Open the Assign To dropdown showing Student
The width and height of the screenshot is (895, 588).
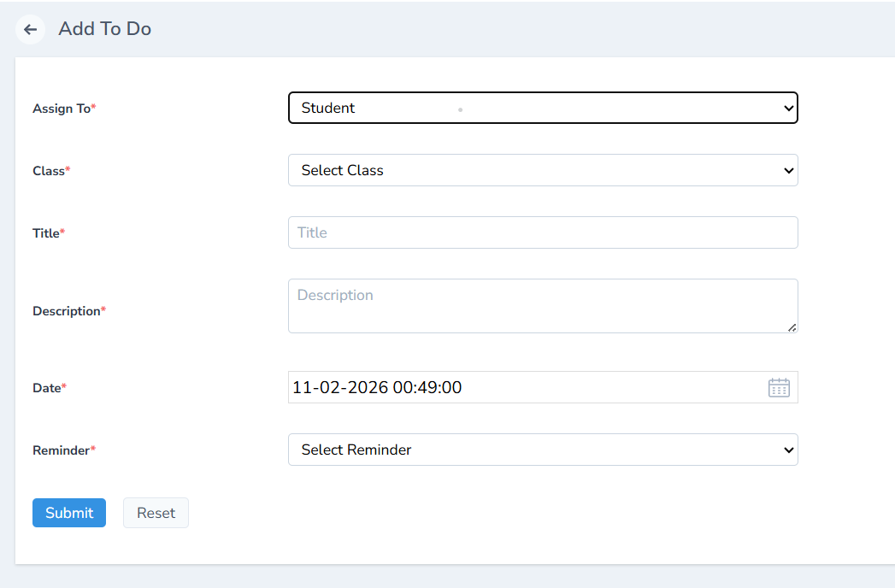pos(543,108)
